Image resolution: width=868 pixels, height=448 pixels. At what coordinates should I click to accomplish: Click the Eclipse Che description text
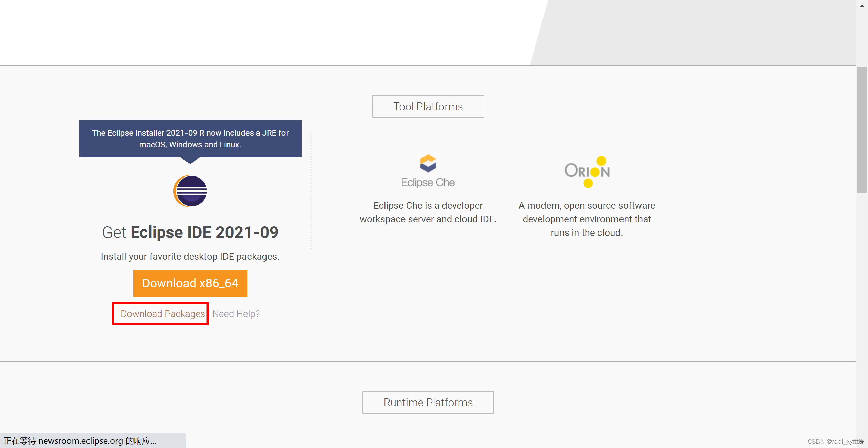click(428, 212)
